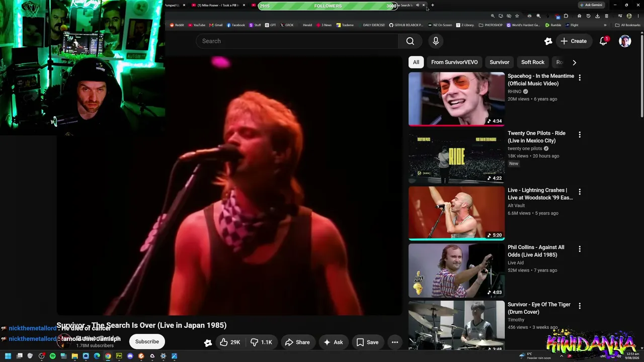This screenshot has height=362, width=644.
Task: Open options for the Twenty One Pilots video
Action: coord(580,135)
